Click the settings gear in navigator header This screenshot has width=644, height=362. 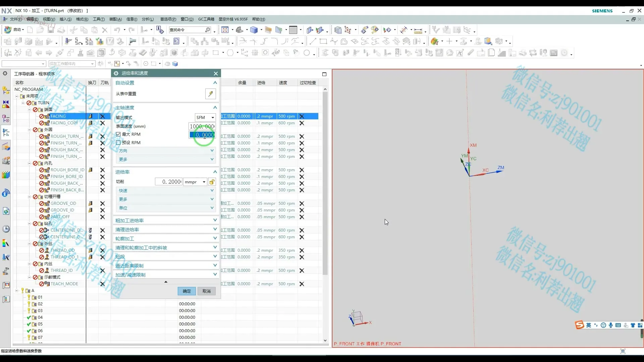point(5,73)
